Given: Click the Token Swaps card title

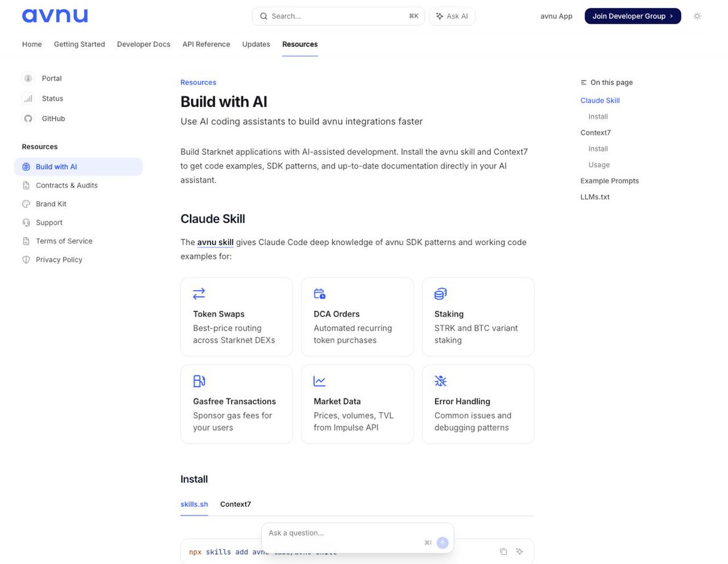Looking at the screenshot, I should coord(219,314).
